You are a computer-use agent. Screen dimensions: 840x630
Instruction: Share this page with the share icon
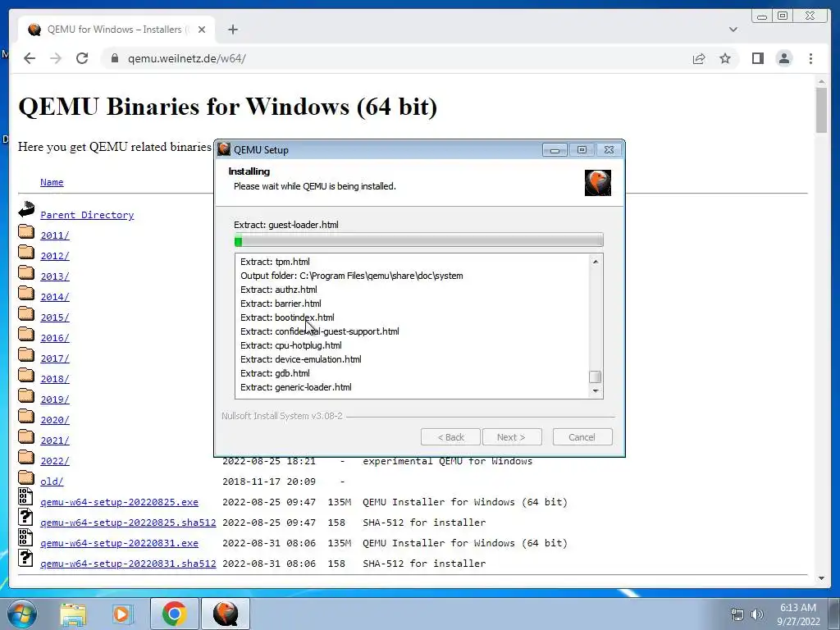pos(699,58)
